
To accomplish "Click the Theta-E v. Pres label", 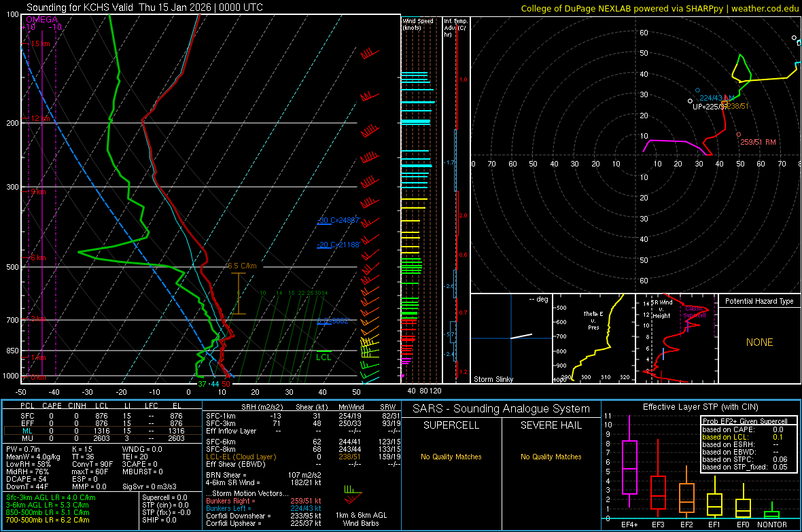I will (x=593, y=321).
